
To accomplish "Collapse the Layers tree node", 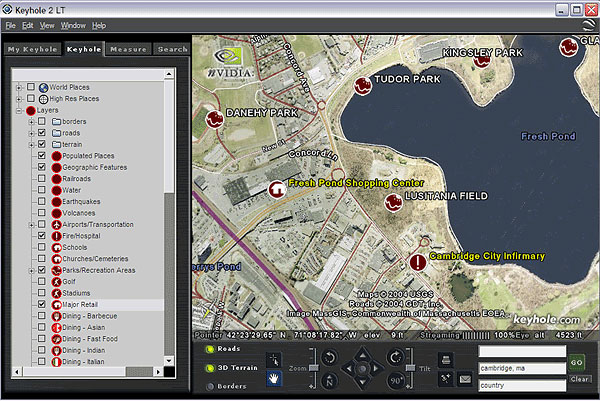I will tap(17, 110).
